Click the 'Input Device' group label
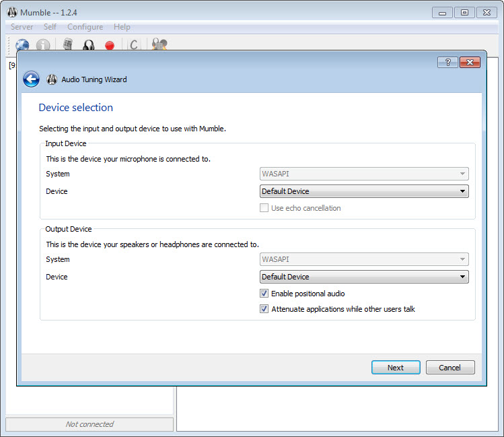Viewport: 504px width, 437px height. [x=66, y=143]
